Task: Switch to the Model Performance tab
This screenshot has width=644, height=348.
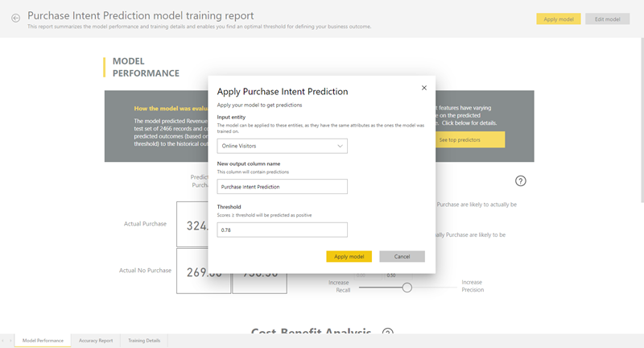Action: [43, 341]
